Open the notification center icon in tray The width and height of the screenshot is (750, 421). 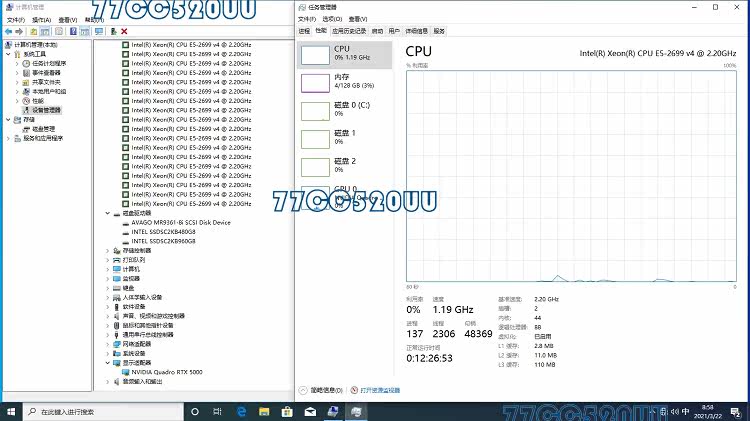click(736, 411)
